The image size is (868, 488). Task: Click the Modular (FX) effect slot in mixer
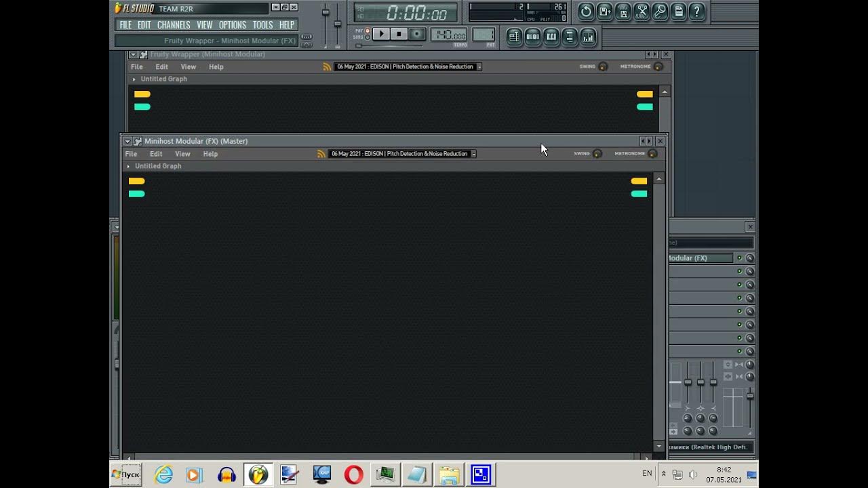(701, 258)
